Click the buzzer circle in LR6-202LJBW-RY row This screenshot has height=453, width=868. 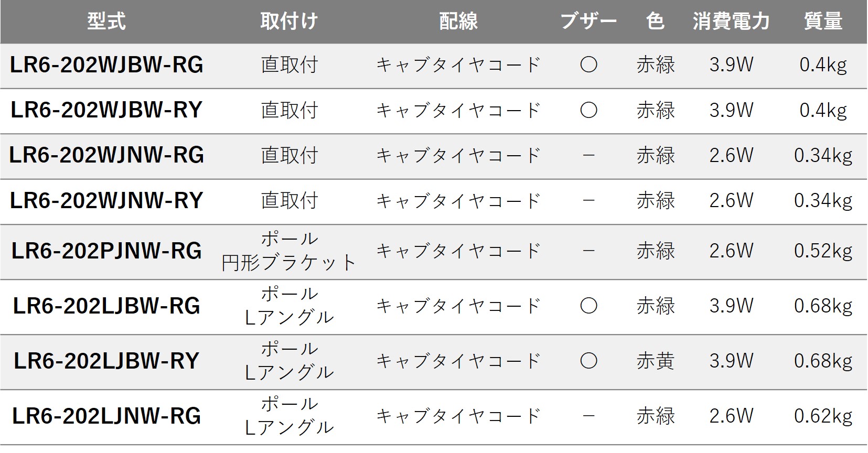coord(588,361)
